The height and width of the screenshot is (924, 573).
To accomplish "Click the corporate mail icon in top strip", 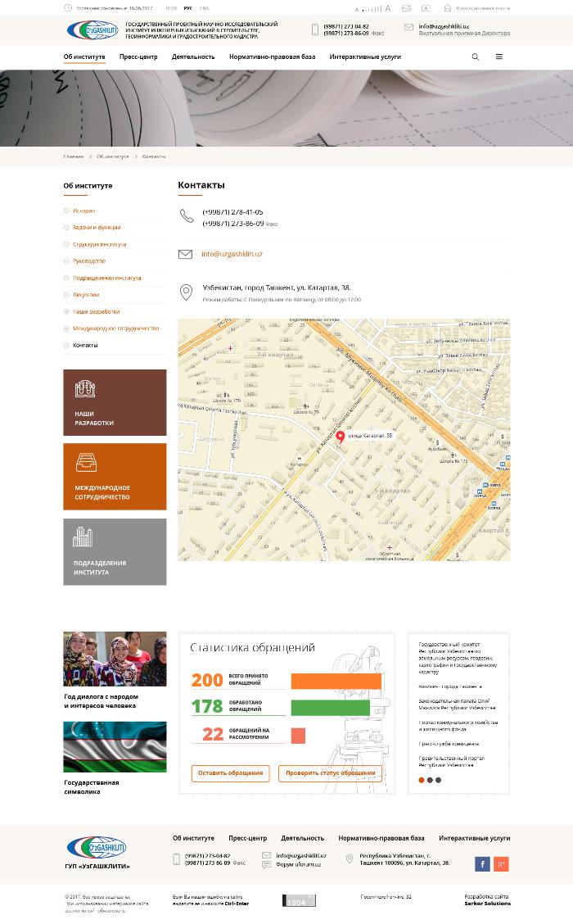I will click(448, 8).
